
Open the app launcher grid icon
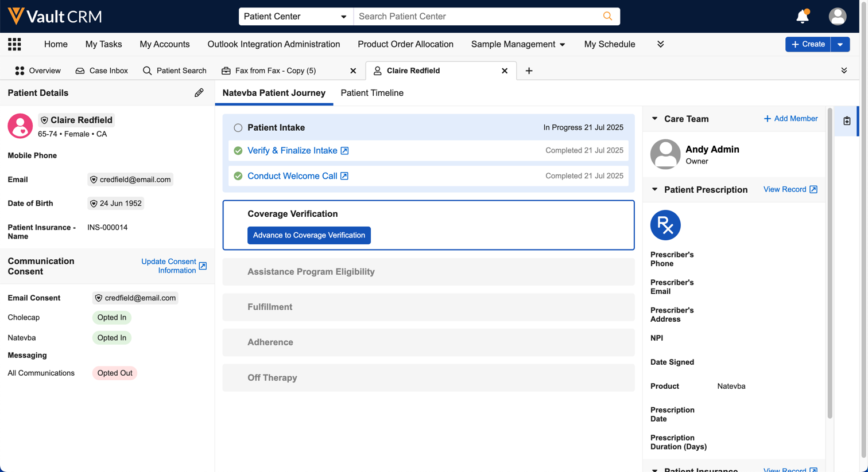(x=14, y=44)
